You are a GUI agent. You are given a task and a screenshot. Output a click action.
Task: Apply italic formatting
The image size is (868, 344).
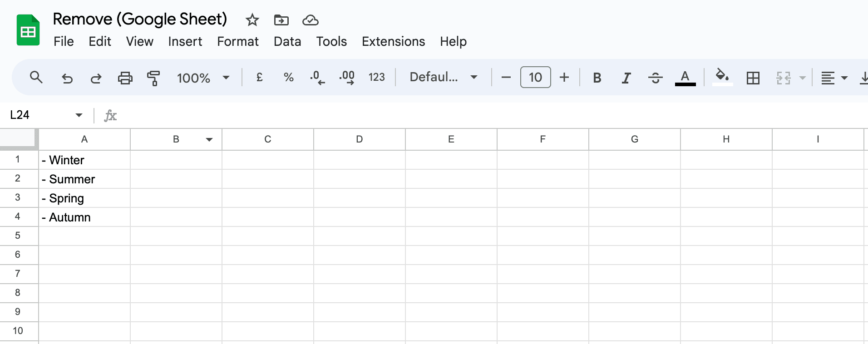click(626, 77)
